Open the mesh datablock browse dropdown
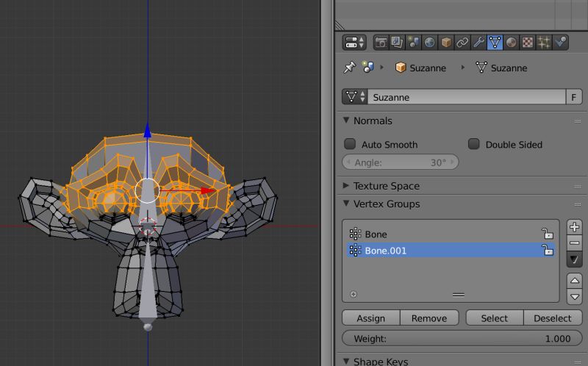This screenshot has width=588, height=366. tap(355, 97)
